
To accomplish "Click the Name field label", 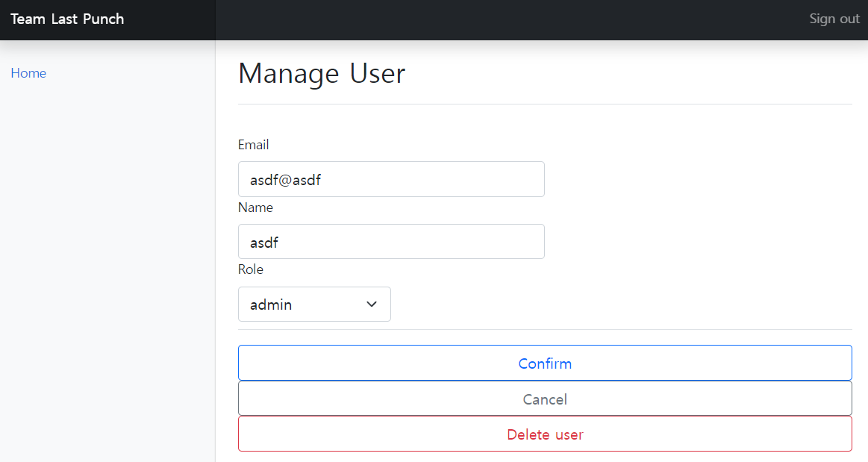I will coord(255,207).
